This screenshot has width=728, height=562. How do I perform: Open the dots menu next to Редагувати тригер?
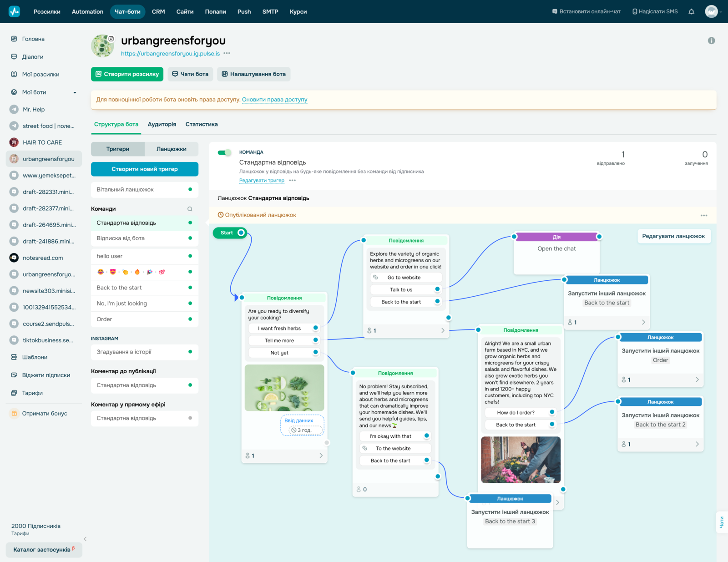[292, 180]
